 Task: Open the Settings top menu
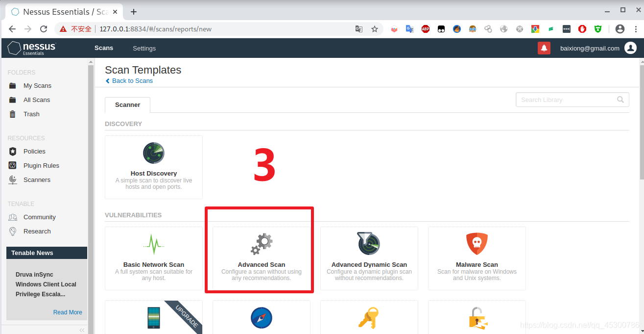pos(144,49)
